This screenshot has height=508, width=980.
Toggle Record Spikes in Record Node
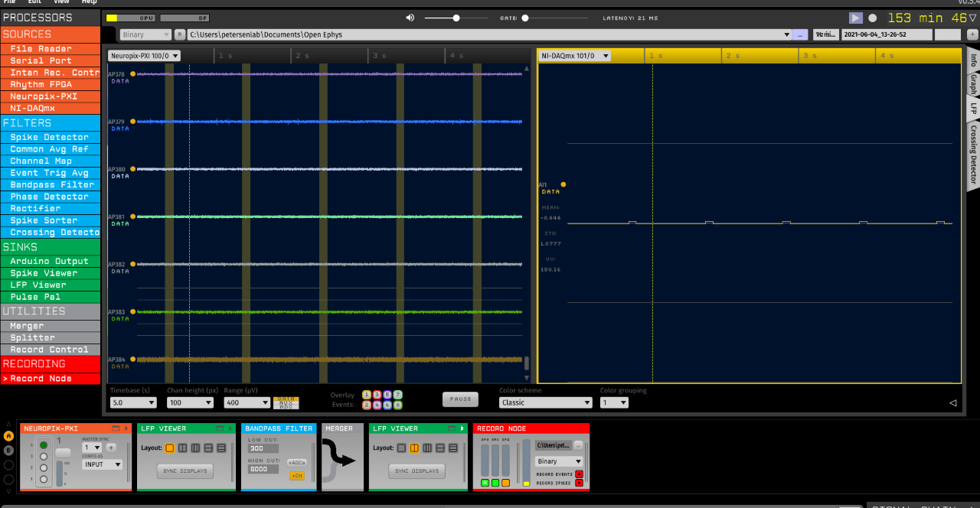579,483
